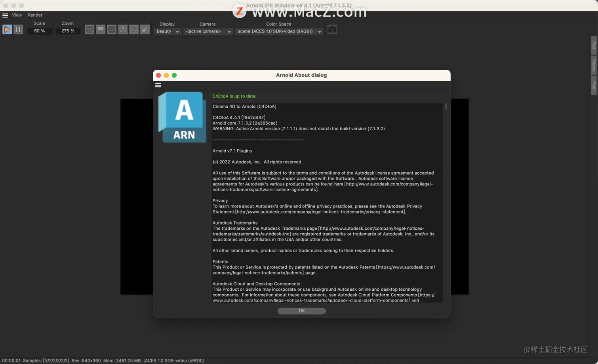Click the status bar 'Mem: 2481.25 MB' entry
This screenshot has width=598, height=364.
pos(122,360)
